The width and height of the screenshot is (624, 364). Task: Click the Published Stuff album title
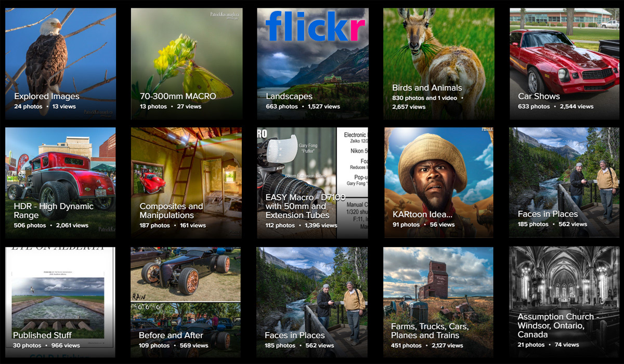coord(42,335)
